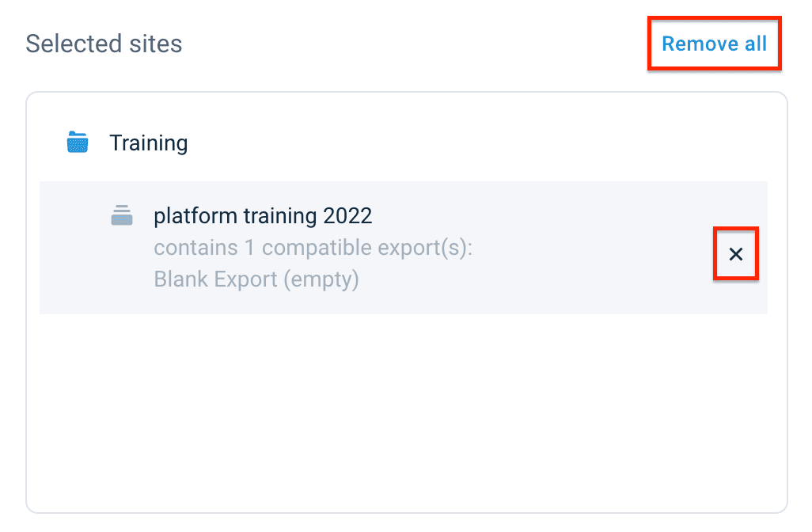Viewport: 812px width, 532px height.
Task: Click the word 'Selected' in the heading
Action: point(70,44)
